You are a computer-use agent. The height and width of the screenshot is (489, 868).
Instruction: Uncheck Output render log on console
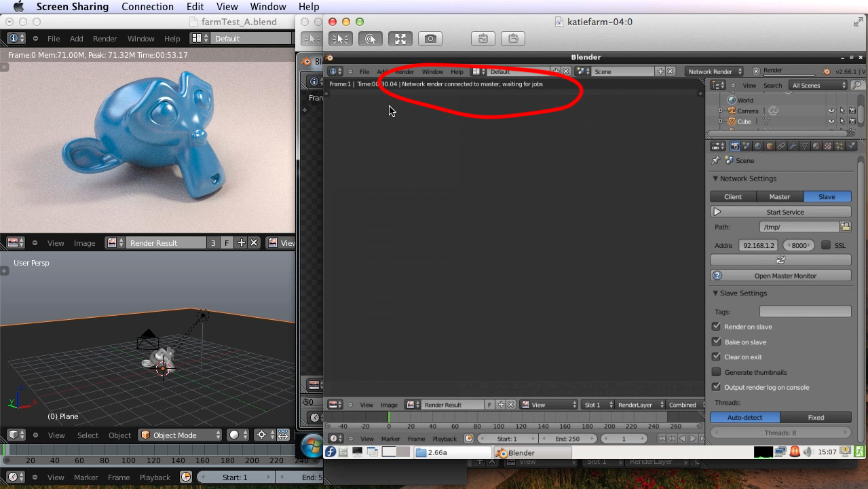pyautogui.click(x=716, y=387)
